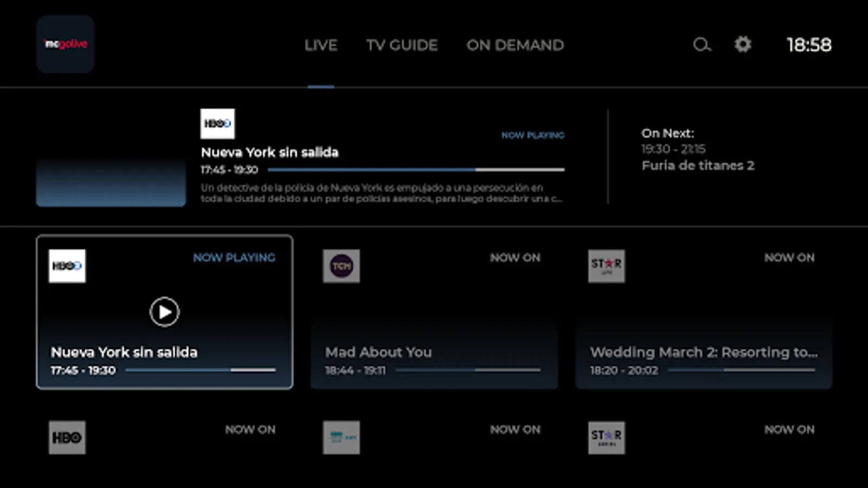Click the featured banner title Nueva York sin salida

(x=270, y=152)
